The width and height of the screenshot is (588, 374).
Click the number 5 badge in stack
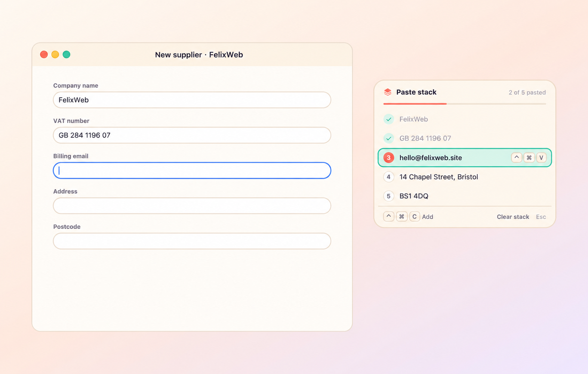click(389, 196)
